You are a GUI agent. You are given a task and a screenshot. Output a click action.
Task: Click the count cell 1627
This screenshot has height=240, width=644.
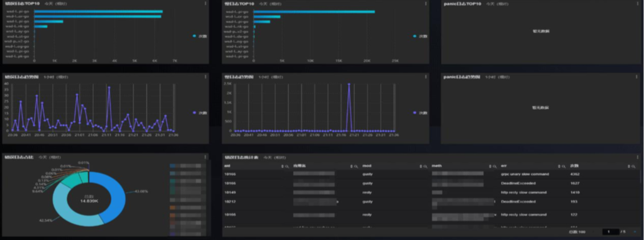(574, 183)
